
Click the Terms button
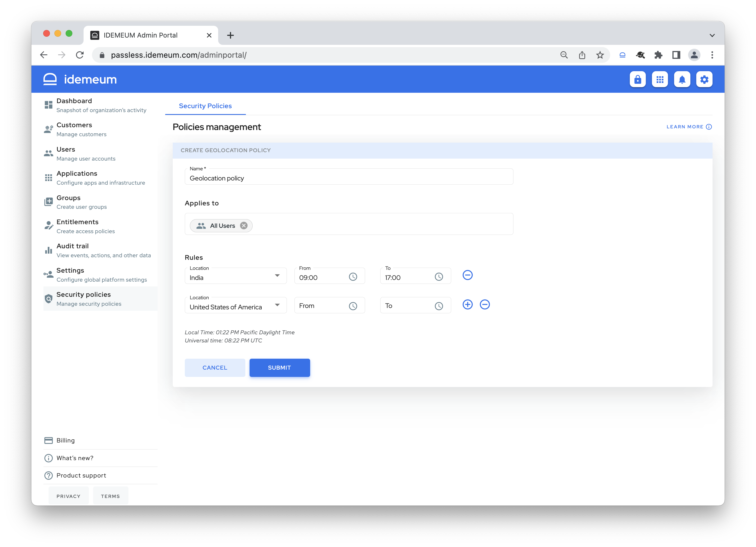[x=110, y=496]
